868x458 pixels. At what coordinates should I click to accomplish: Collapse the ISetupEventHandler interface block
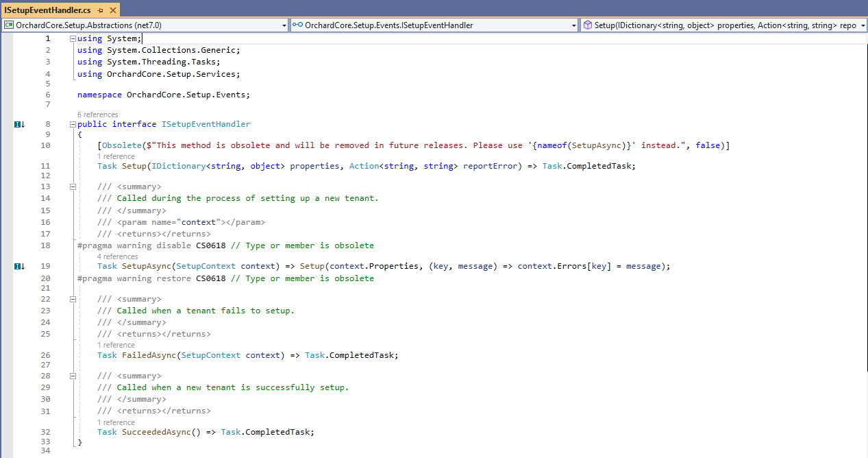[73, 125]
